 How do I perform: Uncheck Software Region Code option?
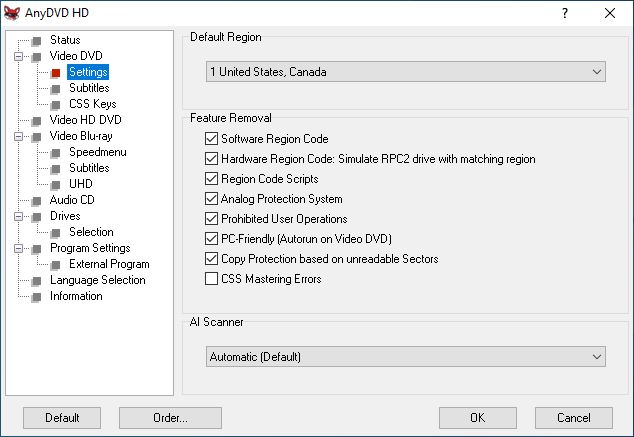(211, 139)
